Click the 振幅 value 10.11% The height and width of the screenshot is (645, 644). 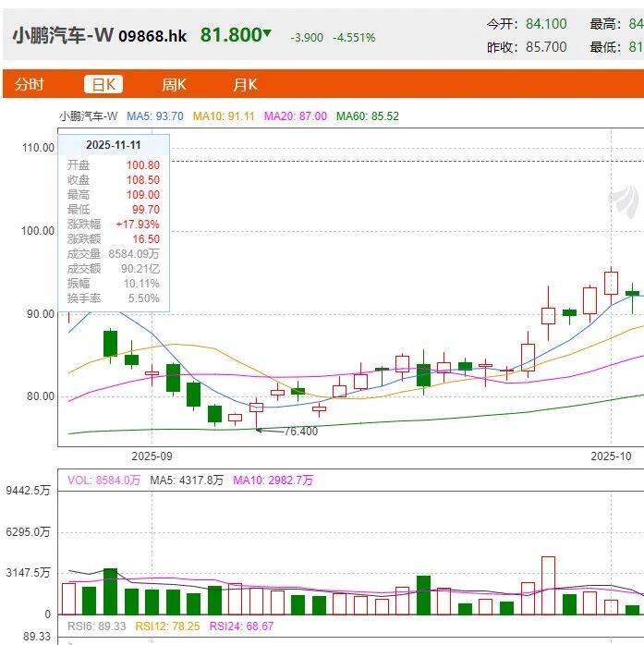141,284
